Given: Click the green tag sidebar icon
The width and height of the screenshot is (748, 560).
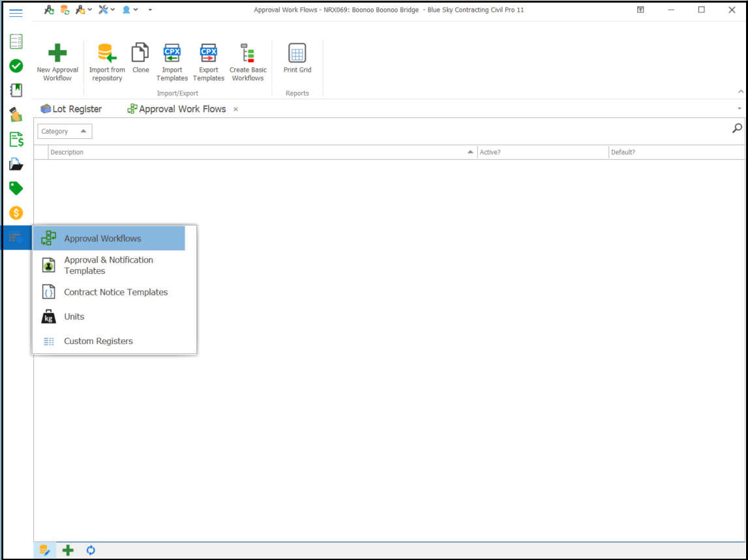Looking at the screenshot, I should point(16,188).
